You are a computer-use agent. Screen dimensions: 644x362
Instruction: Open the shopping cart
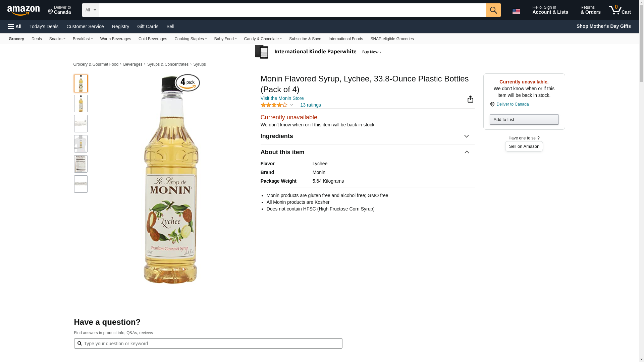point(620,10)
